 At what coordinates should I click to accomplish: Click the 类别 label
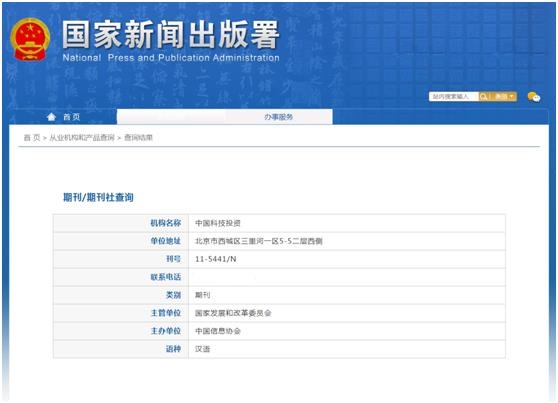(x=173, y=295)
